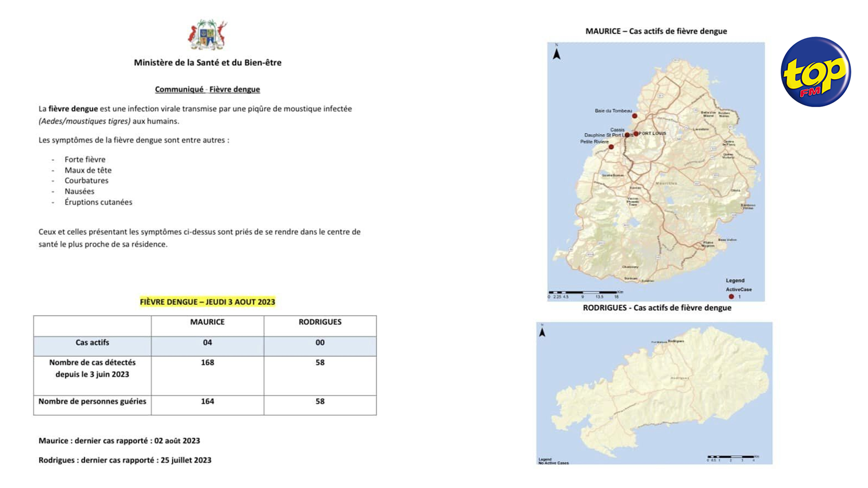868x488 pixels.
Task: Click 'Rodrigues : dernier cas rapporté' line
Action: tap(125, 460)
